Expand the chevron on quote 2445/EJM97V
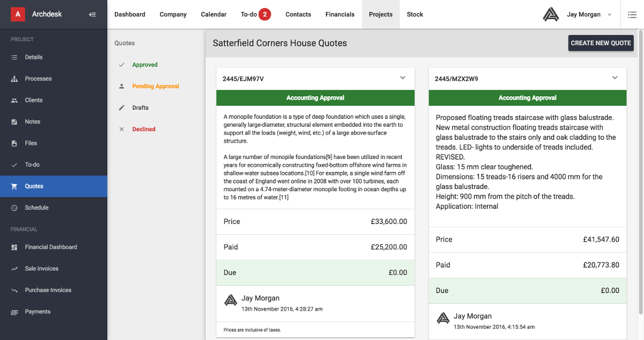 pyautogui.click(x=403, y=78)
